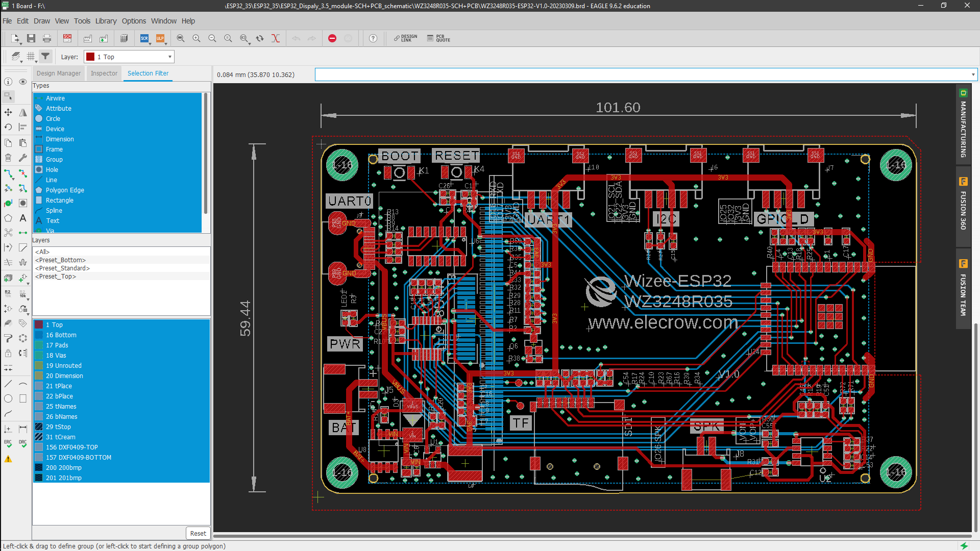The width and height of the screenshot is (980, 551).
Task: Open the Layer dropdown showing 1 Top
Action: point(129,57)
